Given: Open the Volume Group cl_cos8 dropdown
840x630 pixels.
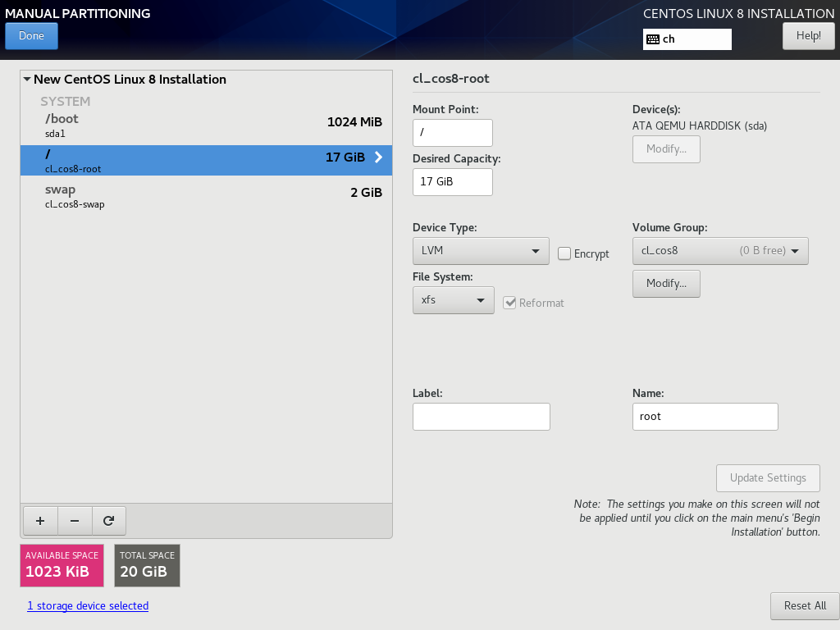Looking at the screenshot, I should pyautogui.click(x=720, y=251).
